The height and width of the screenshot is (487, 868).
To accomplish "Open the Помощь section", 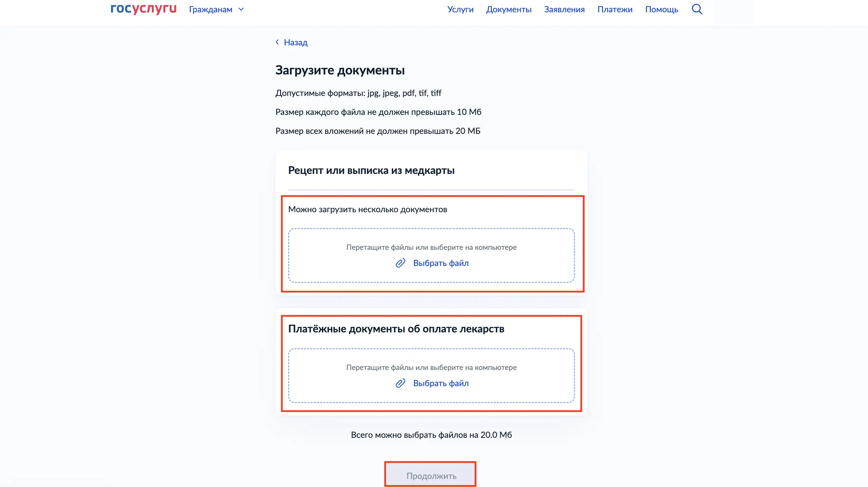I will pyautogui.click(x=662, y=9).
